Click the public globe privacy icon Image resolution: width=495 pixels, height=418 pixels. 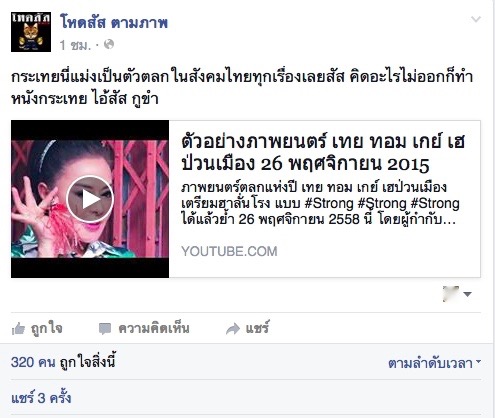pyautogui.click(x=109, y=44)
